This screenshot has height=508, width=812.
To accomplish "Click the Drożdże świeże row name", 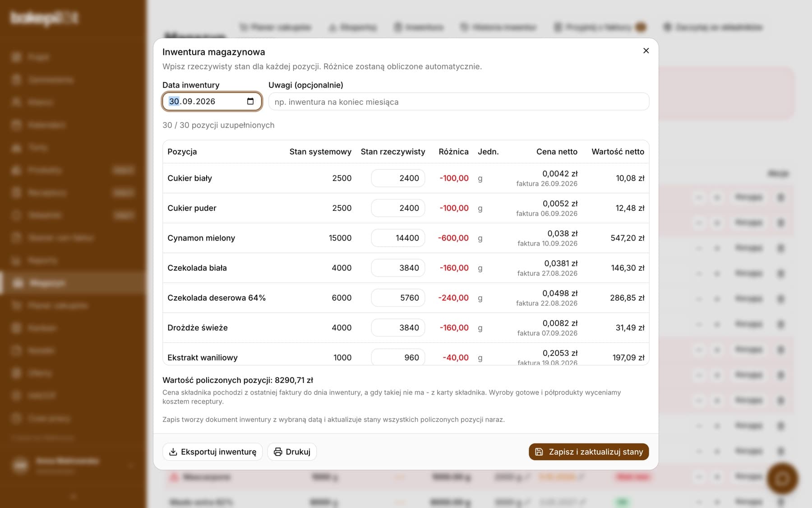I will pos(198,328).
